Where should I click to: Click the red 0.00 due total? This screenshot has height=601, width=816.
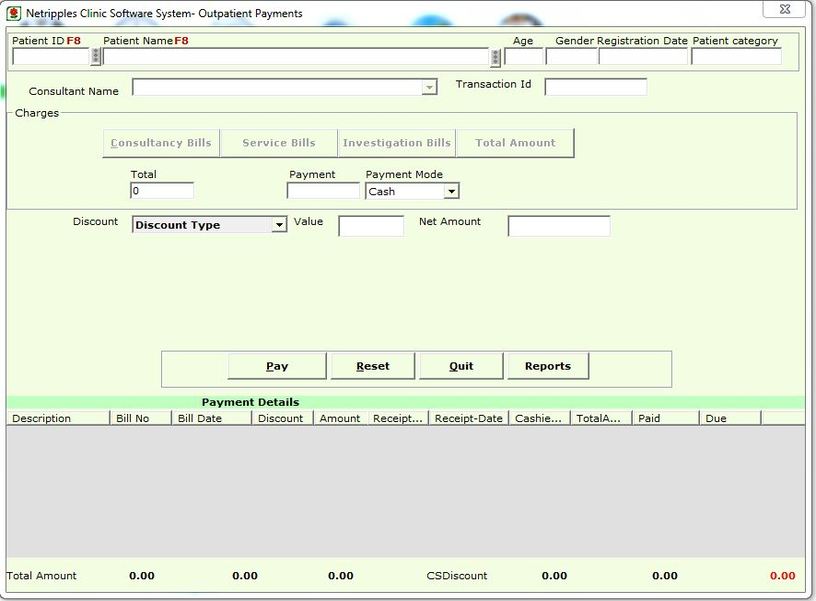tap(782, 576)
